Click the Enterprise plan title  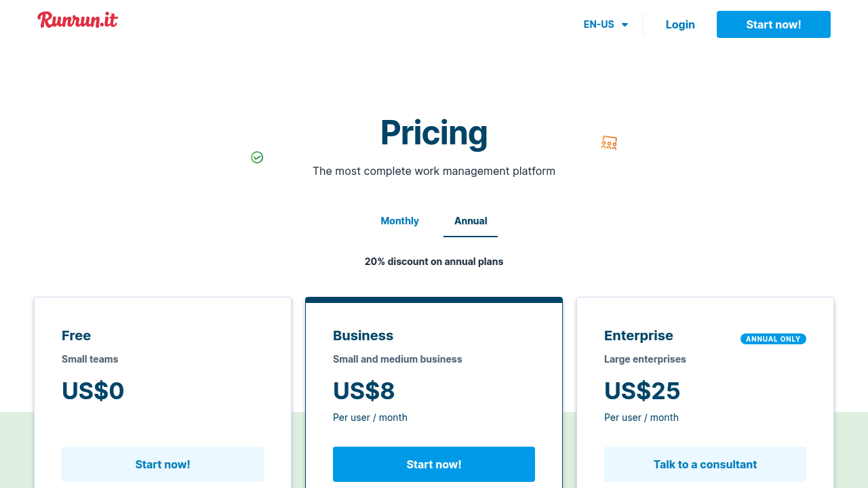pos(639,335)
